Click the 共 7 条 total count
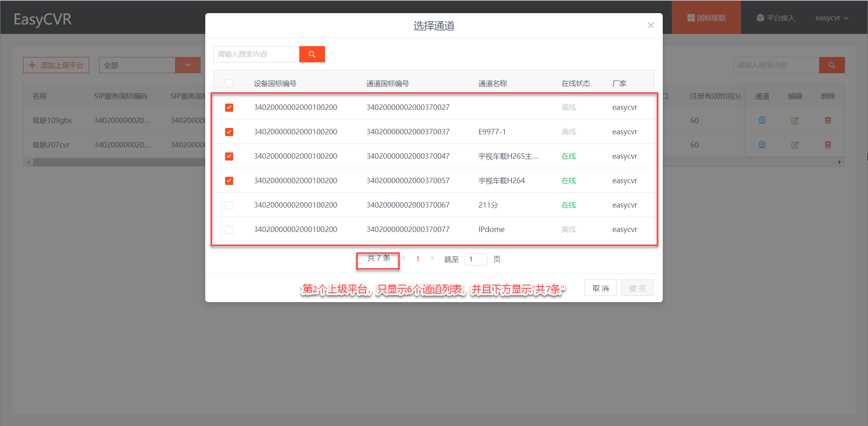 coord(379,258)
